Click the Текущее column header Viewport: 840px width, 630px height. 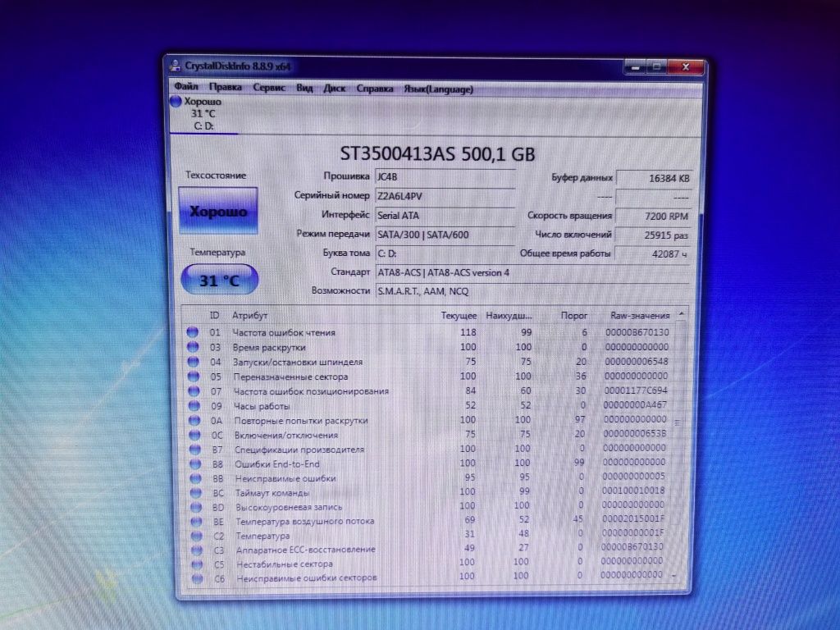[x=459, y=316]
